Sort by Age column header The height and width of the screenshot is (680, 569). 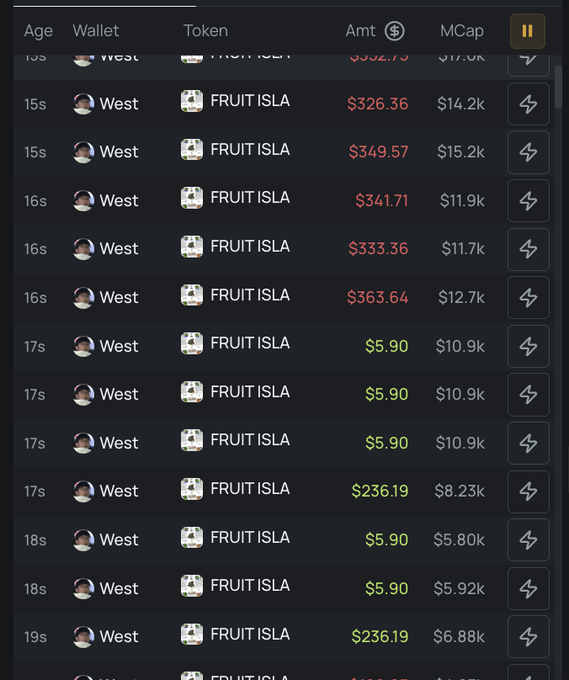[x=38, y=31]
